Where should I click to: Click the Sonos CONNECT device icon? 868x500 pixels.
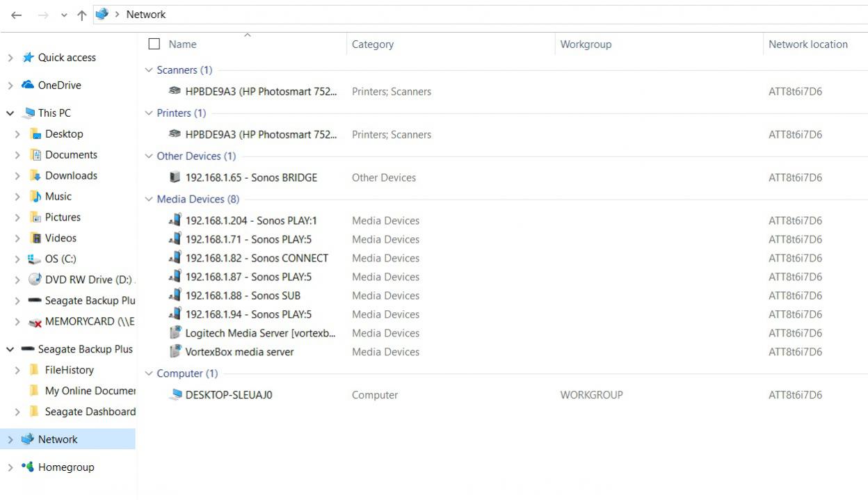(175, 258)
